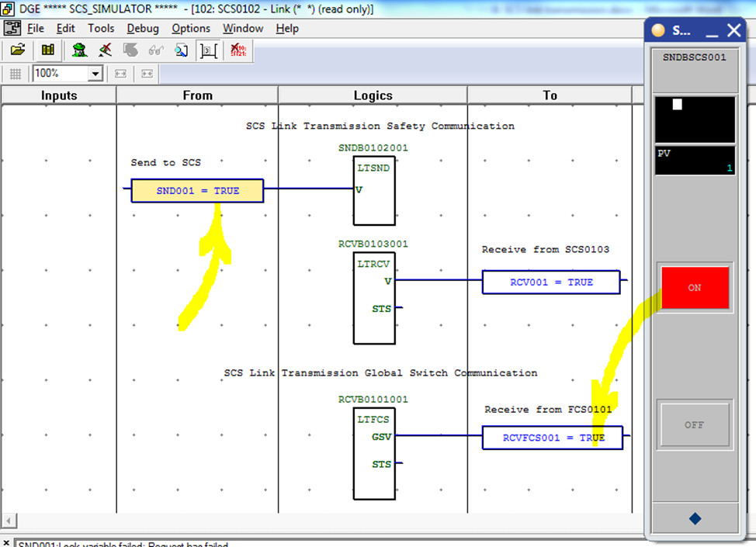Screen dimensions: 756x547
Task: Click the white indicator in faceplate status area
Action: 678,104
